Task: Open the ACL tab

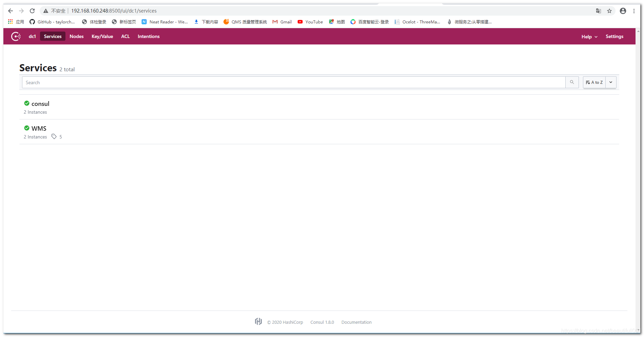Action: pos(125,36)
